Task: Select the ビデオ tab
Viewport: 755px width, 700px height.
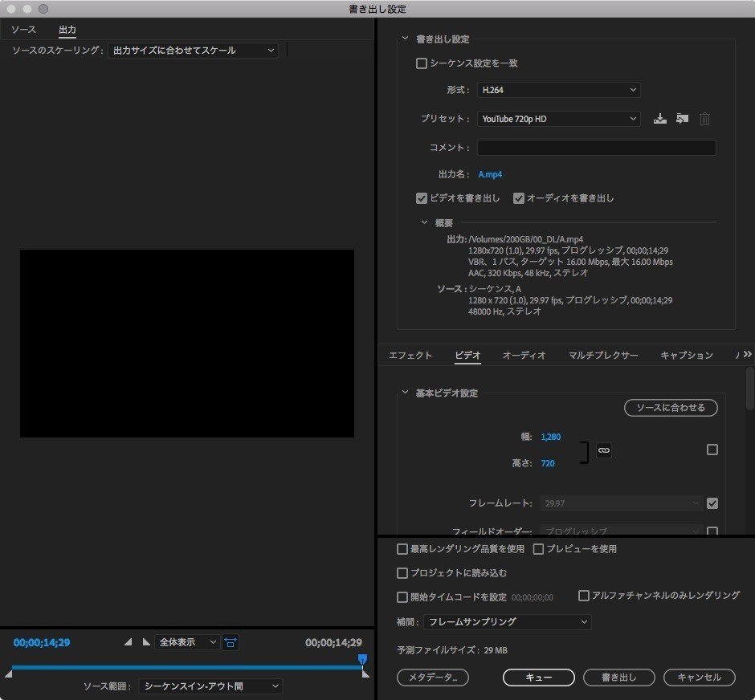Action: pos(467,355)
